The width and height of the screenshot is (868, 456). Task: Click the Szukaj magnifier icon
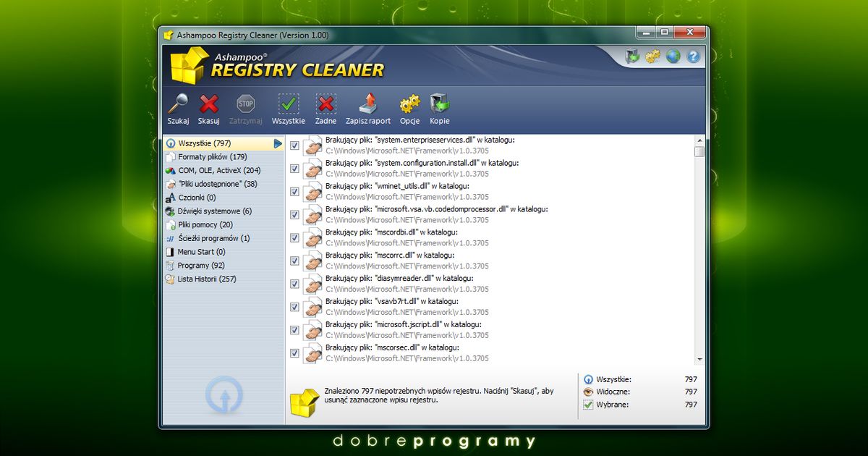point(178,104)
